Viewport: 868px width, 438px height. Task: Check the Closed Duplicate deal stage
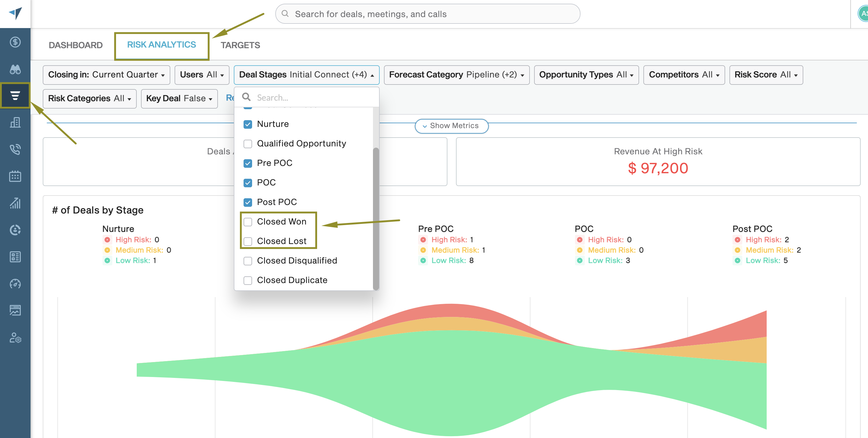click(248, 280)
